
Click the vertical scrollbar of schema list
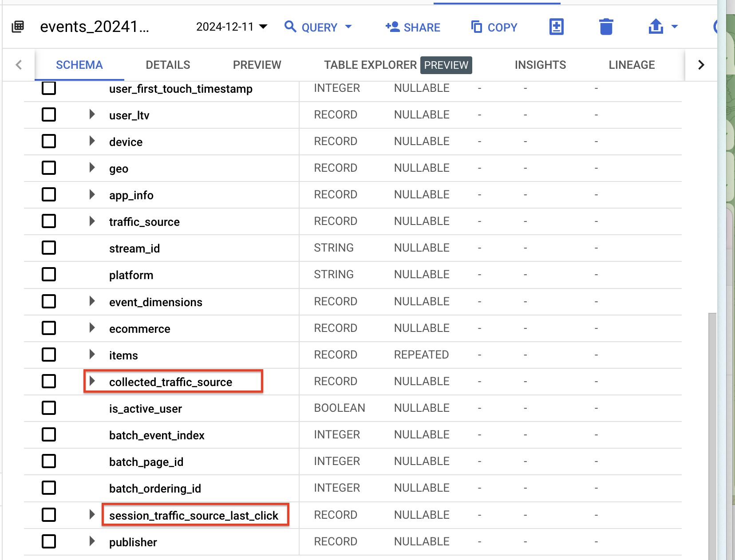coord(712,435)
